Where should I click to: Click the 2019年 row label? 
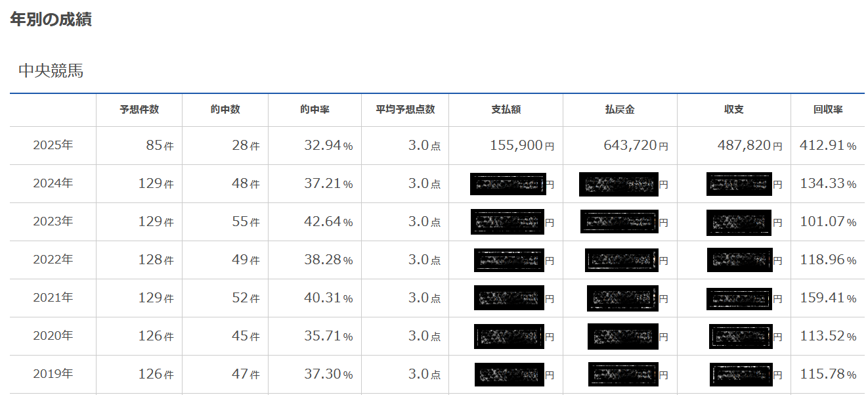click(x=53, y=374)
